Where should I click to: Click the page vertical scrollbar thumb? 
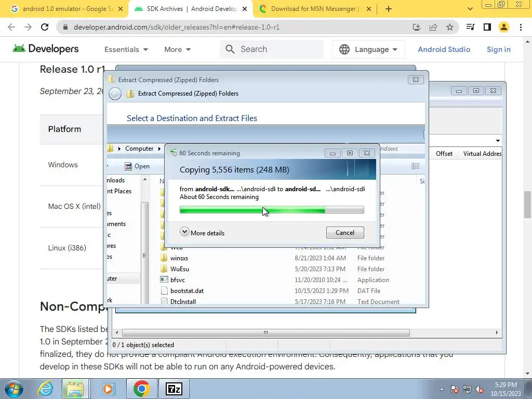coord(527,205)
